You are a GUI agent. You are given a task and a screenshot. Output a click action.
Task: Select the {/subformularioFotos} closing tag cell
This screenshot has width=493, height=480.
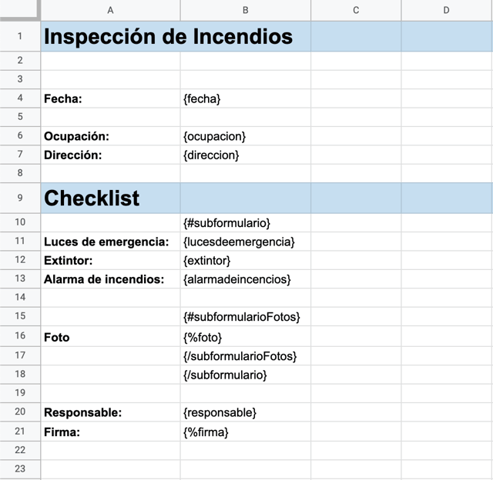coord(245,356)
